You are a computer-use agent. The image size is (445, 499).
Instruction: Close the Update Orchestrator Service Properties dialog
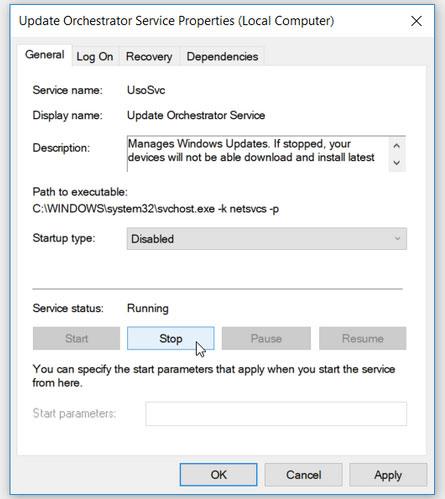[x=416, y=21]
